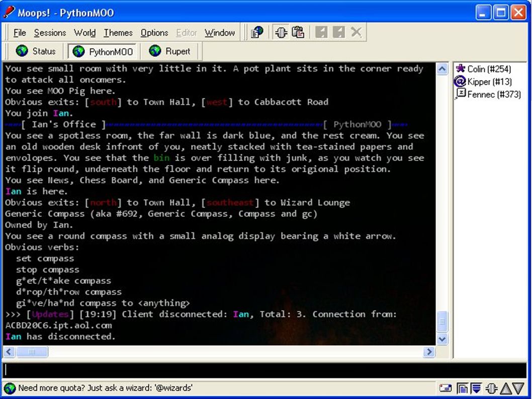This screenshot has height=399, width=532.
Task: Click the Updates channel link
Action: (x=50, y=314)
